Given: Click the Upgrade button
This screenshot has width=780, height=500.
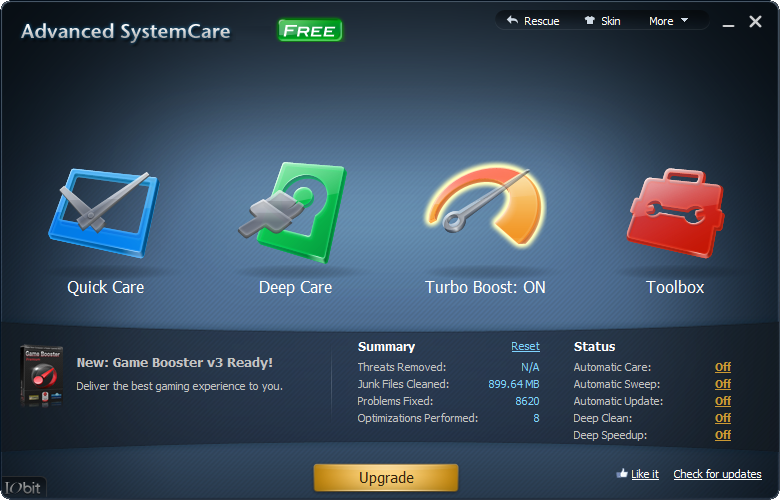Looking at the screenshot, I should [x=386, y=478].
